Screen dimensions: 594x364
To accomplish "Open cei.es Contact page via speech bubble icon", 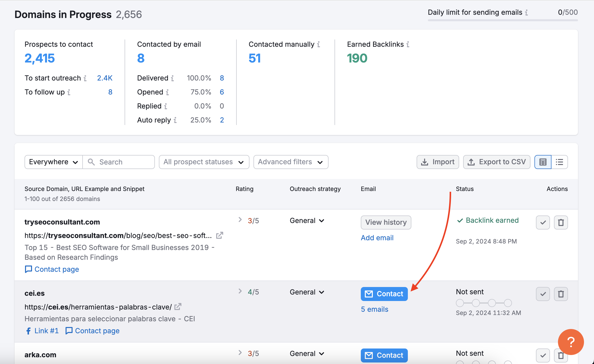I will pos(69,330).
